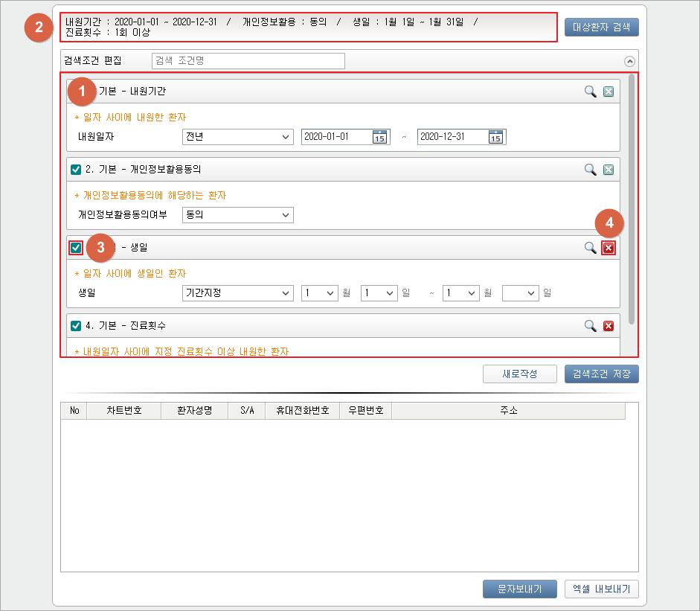
Task: Click the 검색 조건명 input field
Action: click(x=248, y=61)
